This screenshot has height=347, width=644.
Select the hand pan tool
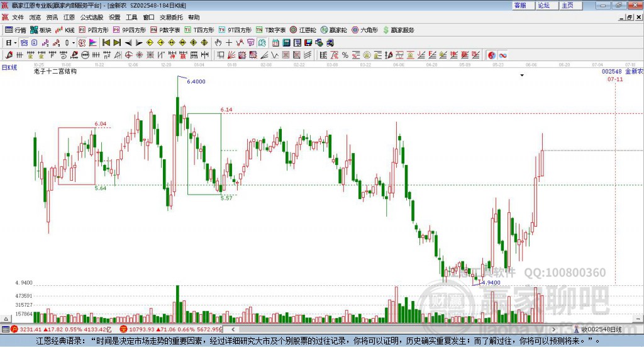point(218,43)
